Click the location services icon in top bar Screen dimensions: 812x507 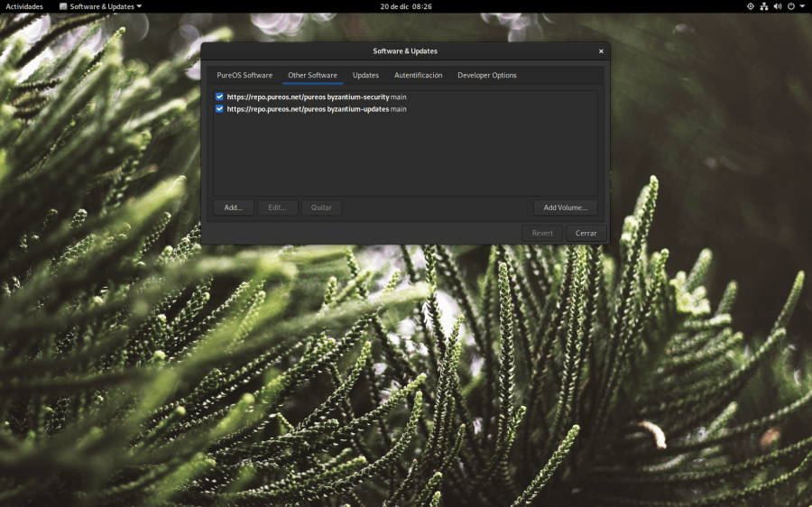[x=750, y=6]
